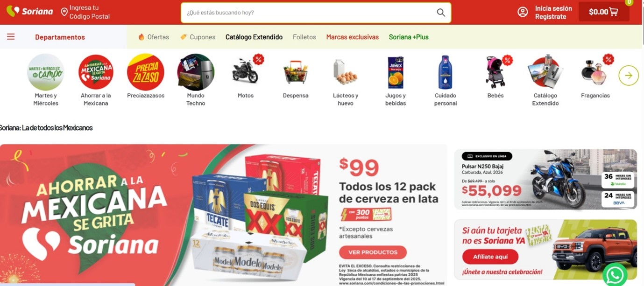The width and height of the screenshot is (644, 286).
Task: Go to Catálogo Extendido menu item
Action: click(x=254, y=37)
